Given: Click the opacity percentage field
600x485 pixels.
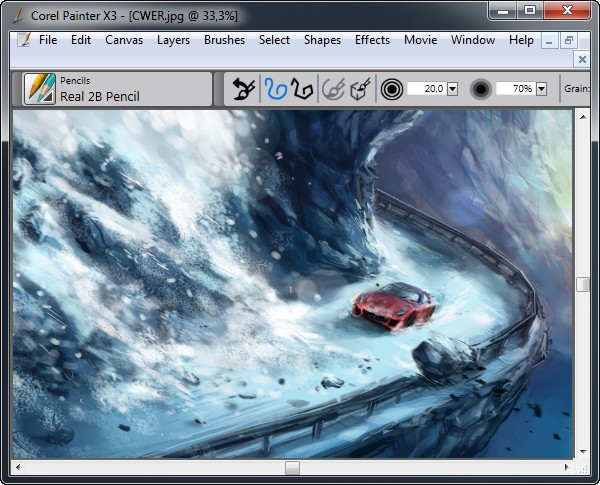Looking at the screenshot, I should tap(515, 89).
